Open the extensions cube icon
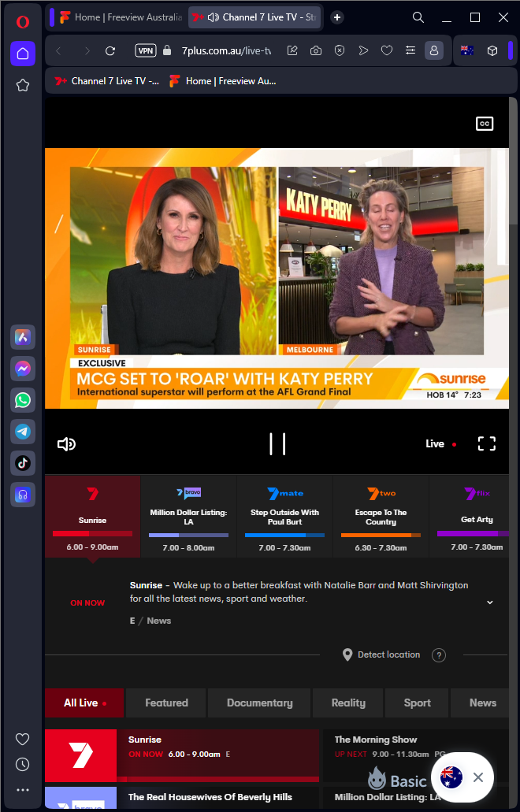The image size is (520, 812). click(492, 50)
